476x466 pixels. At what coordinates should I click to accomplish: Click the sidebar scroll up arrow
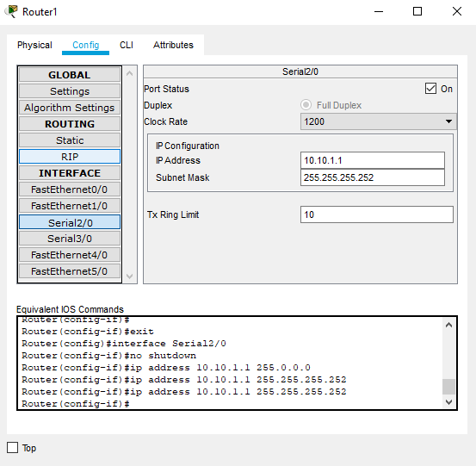click(x=130, y=73)
